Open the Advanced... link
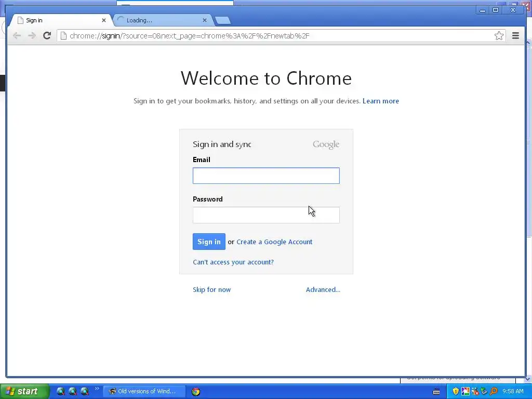Image resolution: width=532 pixels, height=399 pixels. (x=323, y=289)
